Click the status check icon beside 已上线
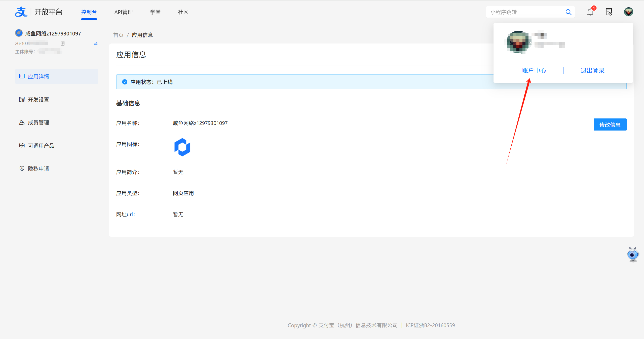The image size is (644, 339). point(125,82)
